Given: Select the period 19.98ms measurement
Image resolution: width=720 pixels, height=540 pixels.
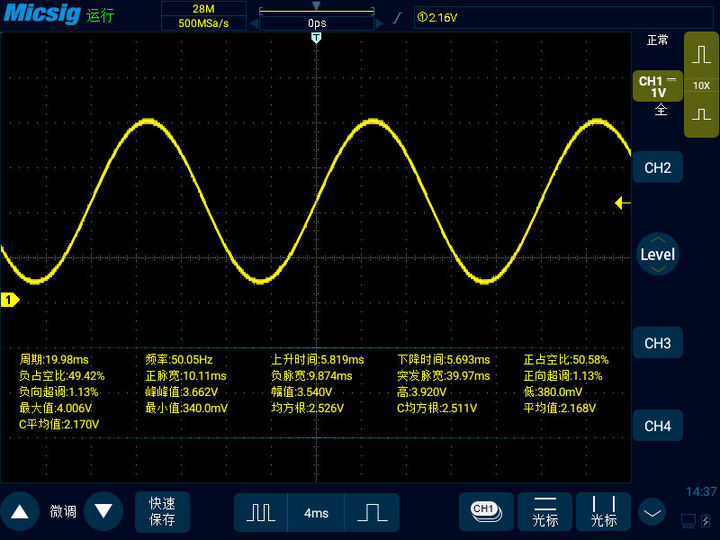Looking at the screenshot, I should click(x=54, y=360).
